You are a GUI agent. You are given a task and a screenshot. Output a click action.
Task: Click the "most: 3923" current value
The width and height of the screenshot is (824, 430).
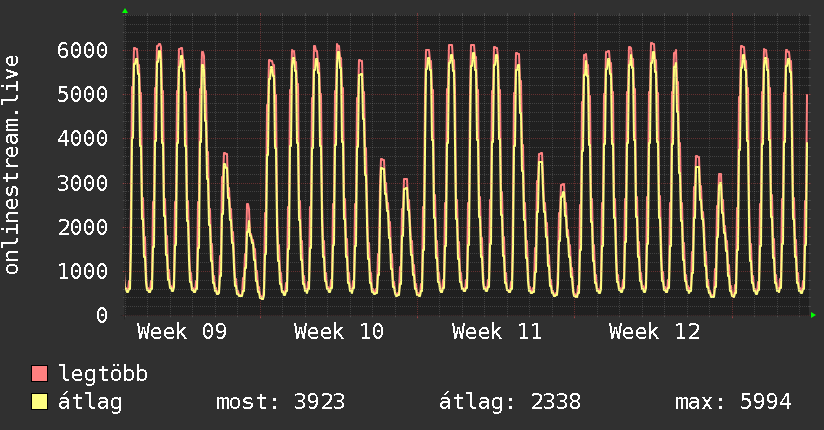click(x=280, y=403)
